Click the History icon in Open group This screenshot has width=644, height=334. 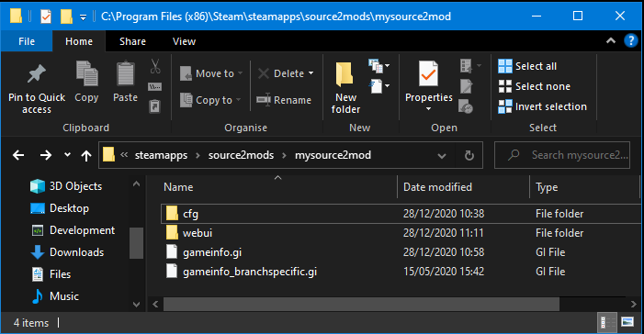(466, 106)
